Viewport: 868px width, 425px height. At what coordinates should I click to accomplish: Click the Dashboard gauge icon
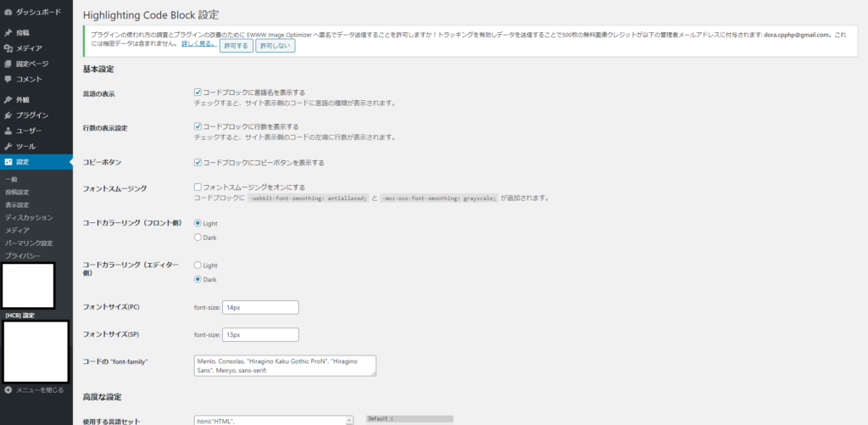click(x=8, y=12)
